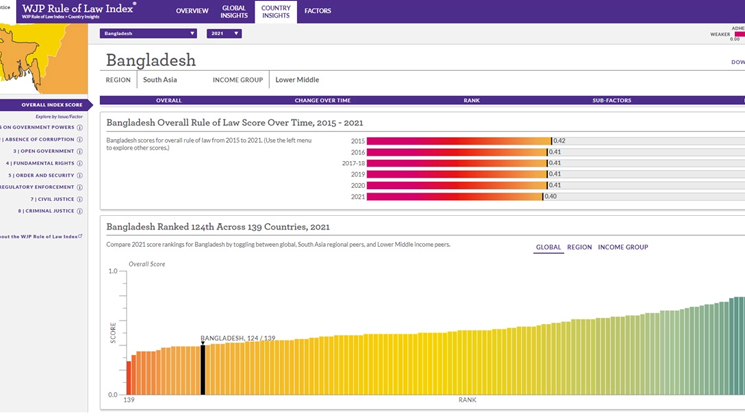Screen dimensions: 745x420
Task: Toggle ranking comparison to Region
Action: coord(579,247)
